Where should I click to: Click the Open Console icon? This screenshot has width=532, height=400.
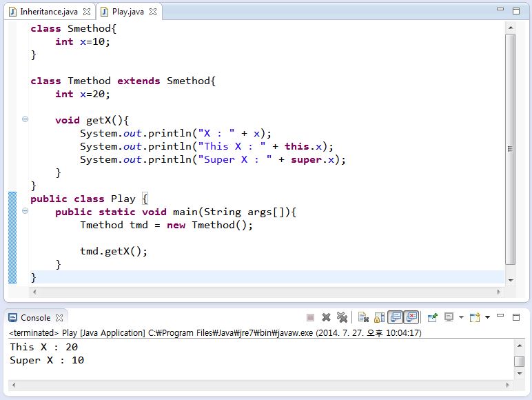(x=475, y=317)
